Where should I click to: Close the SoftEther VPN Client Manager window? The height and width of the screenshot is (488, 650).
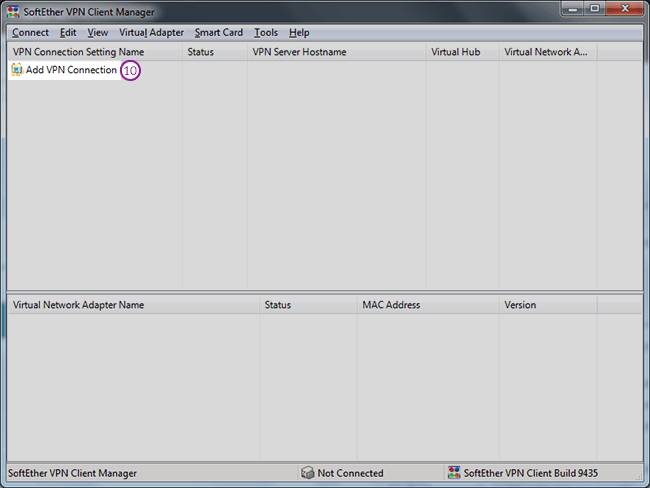point(625,9)
